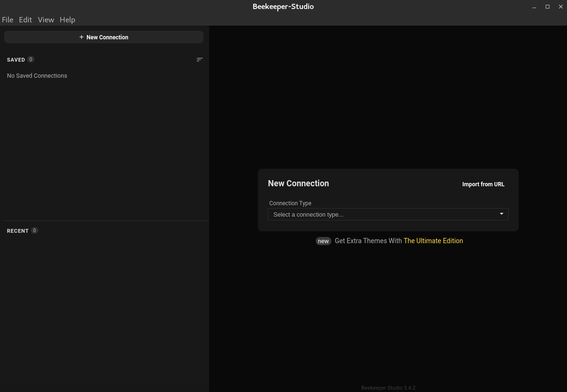The height and width of the screenshot is (392, 567).
Task: Click the RECENT section header
Action: (18, 231)
